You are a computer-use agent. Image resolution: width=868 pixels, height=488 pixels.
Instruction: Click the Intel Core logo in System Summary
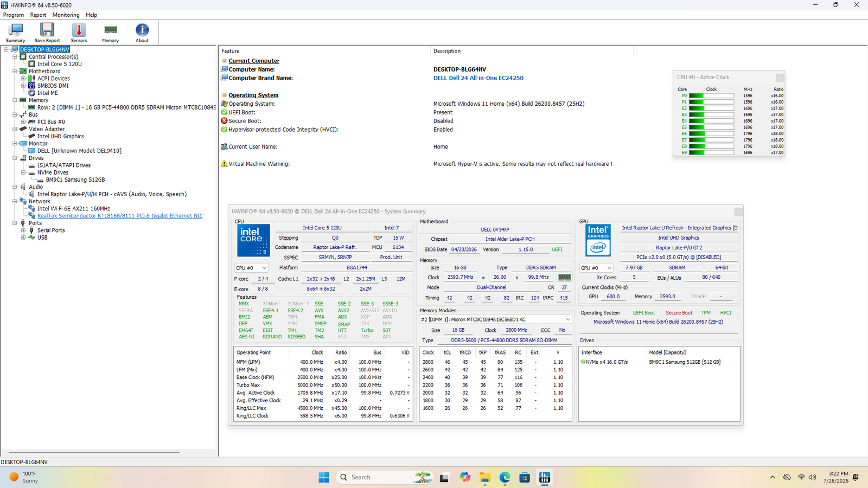pos(253,240)
